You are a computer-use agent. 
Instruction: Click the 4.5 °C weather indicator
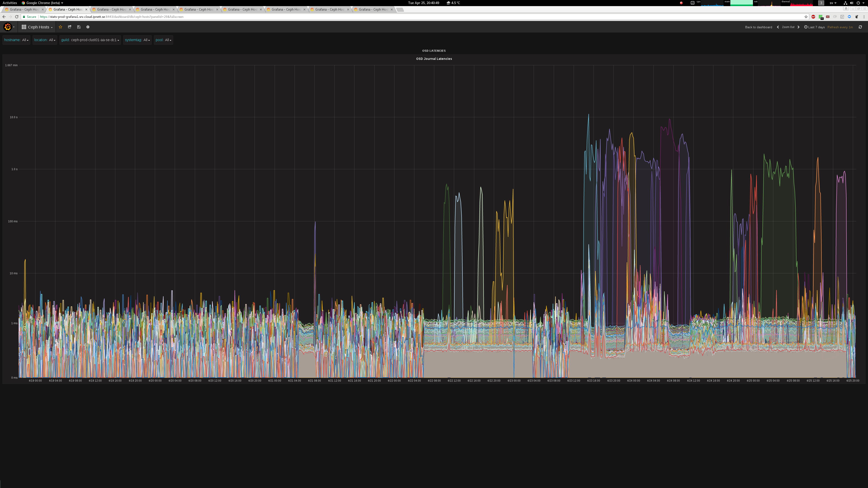(x=453, y=3)
